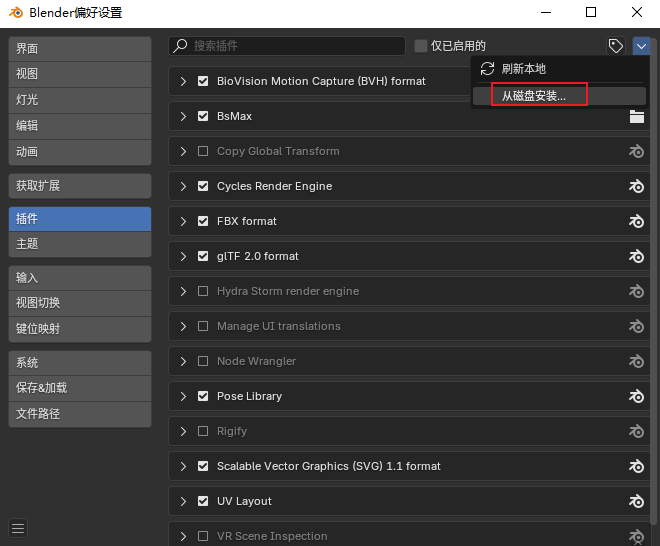Click Blender icon on Node Wrangler row
Viewport: 660px width, 546px height.
[x=636, y=361]
